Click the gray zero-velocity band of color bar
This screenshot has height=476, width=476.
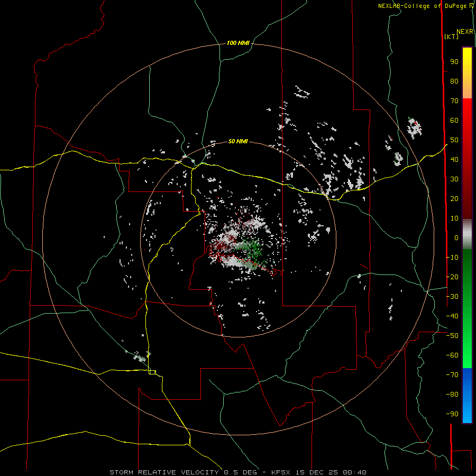pos(467,234)
